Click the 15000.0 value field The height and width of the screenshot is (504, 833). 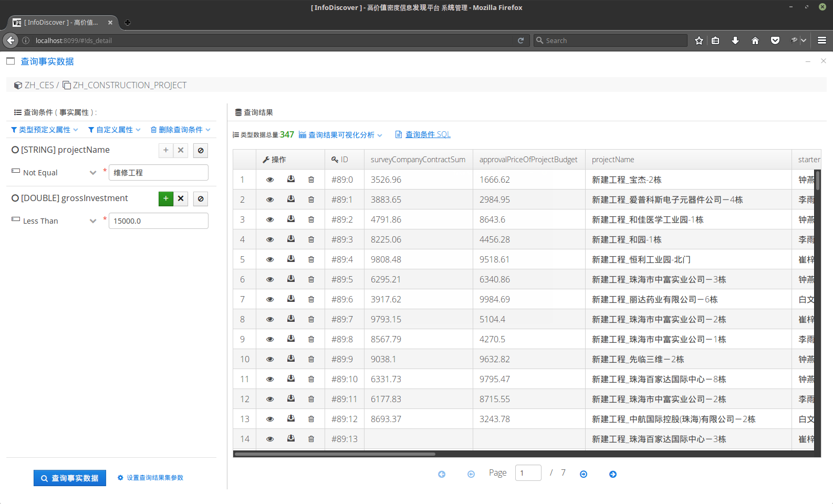[158, 221]
